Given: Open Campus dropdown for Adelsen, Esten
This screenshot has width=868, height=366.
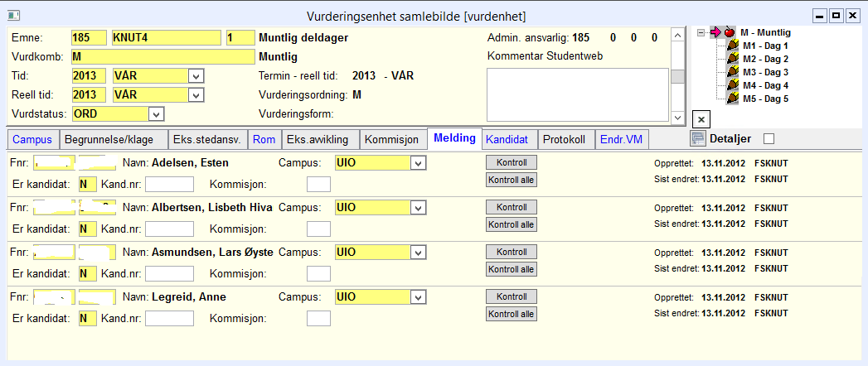Looking at the screenshot, I should click(x=419, y=163).
